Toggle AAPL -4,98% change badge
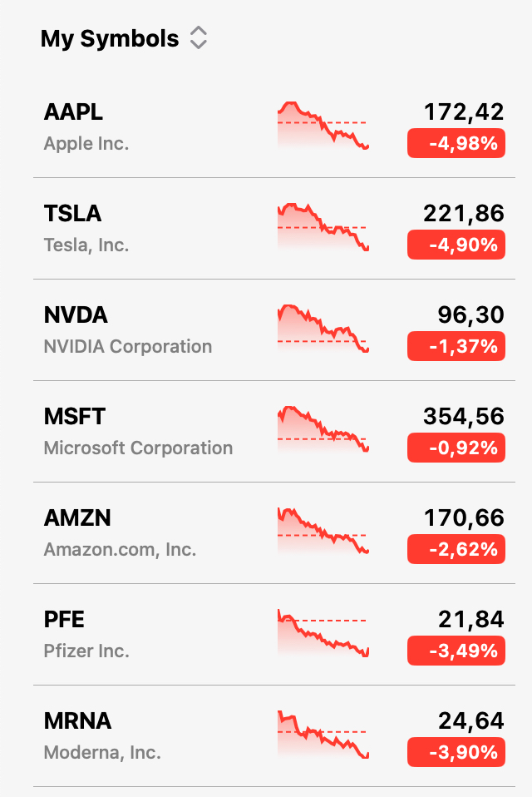 (456, 144)
